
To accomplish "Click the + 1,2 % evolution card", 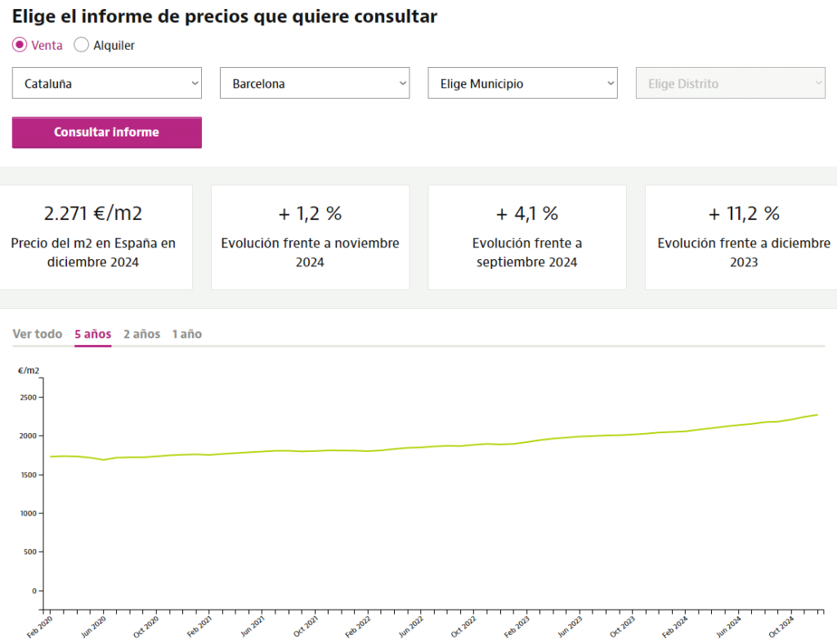I will (x=310, y=237).
